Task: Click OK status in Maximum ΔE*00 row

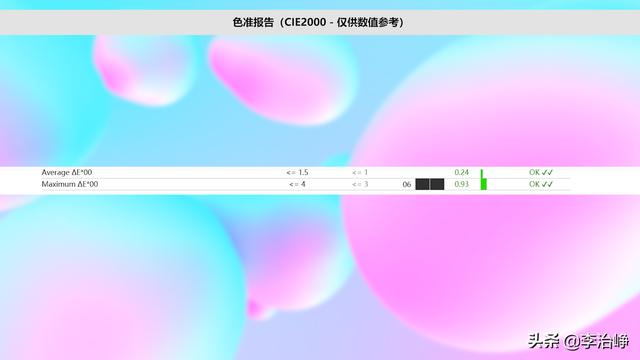Action: click(541, 184)
